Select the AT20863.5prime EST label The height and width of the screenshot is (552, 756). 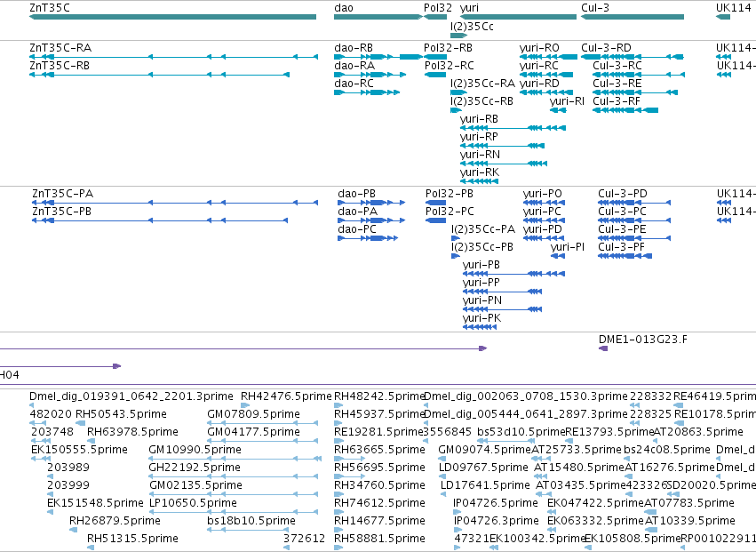tap(698, 432)
